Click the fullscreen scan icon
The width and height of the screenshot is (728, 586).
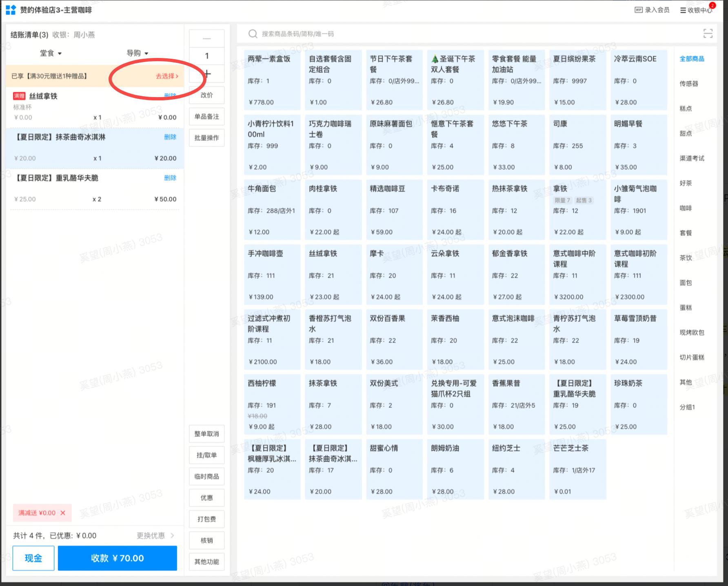coord(708,34)
